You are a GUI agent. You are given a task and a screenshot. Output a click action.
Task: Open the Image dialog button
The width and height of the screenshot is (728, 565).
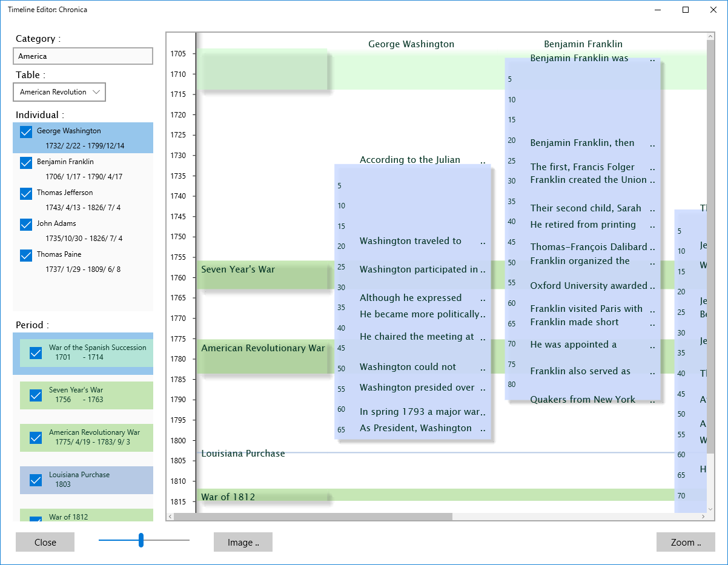243,543
